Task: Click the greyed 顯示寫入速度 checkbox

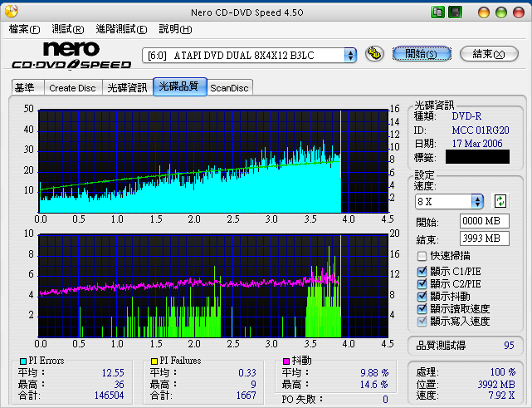Action: coord(422,321)
